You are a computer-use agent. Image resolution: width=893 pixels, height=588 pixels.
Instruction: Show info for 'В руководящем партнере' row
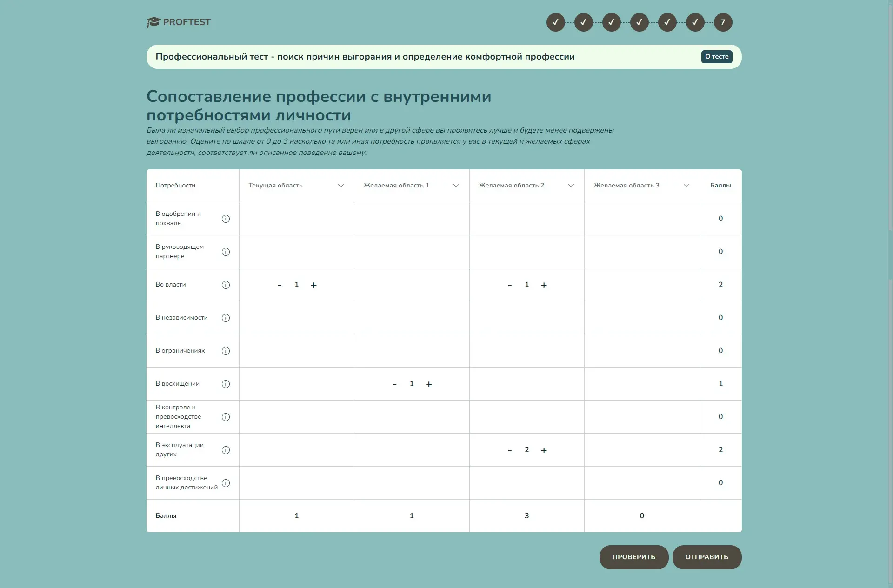tap(226, 252)
